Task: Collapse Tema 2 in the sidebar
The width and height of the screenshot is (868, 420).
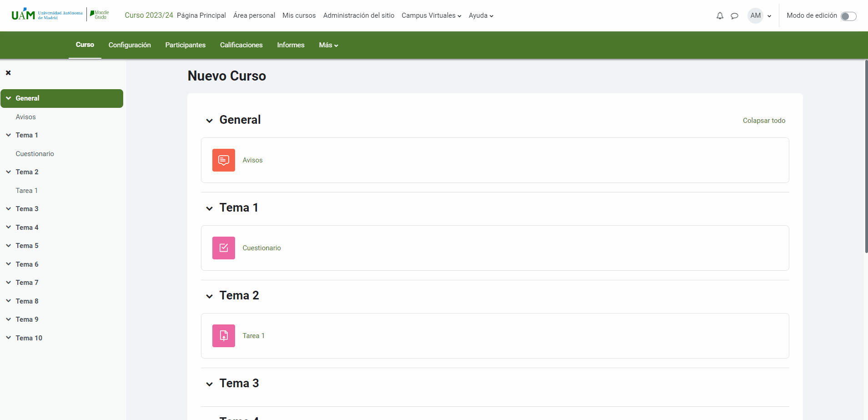Action: [x=8, y=172]
